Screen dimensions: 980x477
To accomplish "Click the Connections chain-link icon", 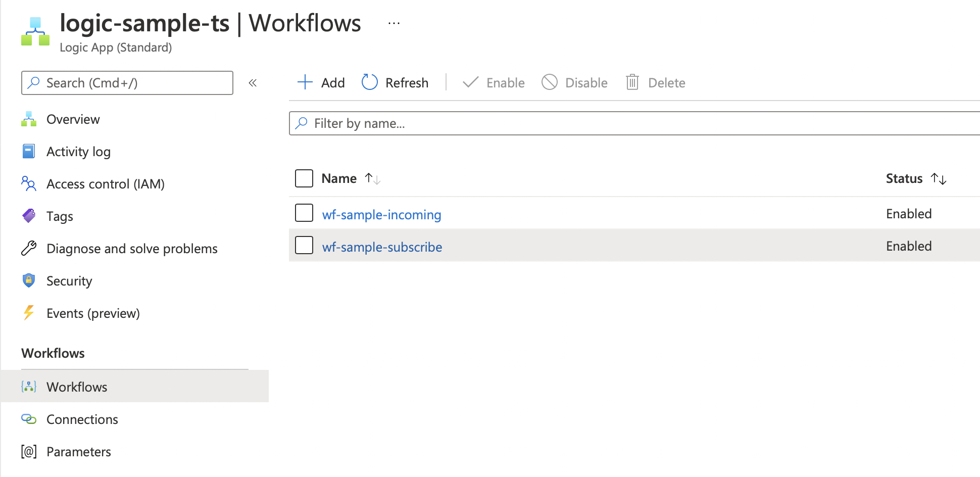I will click(x=29, y=419).
